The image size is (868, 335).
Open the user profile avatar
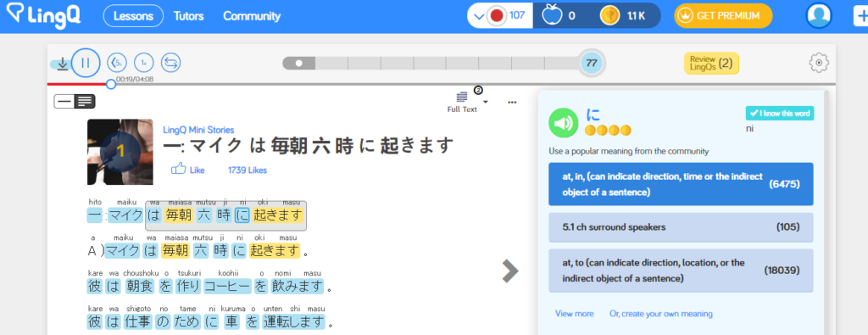click(819, 15)
